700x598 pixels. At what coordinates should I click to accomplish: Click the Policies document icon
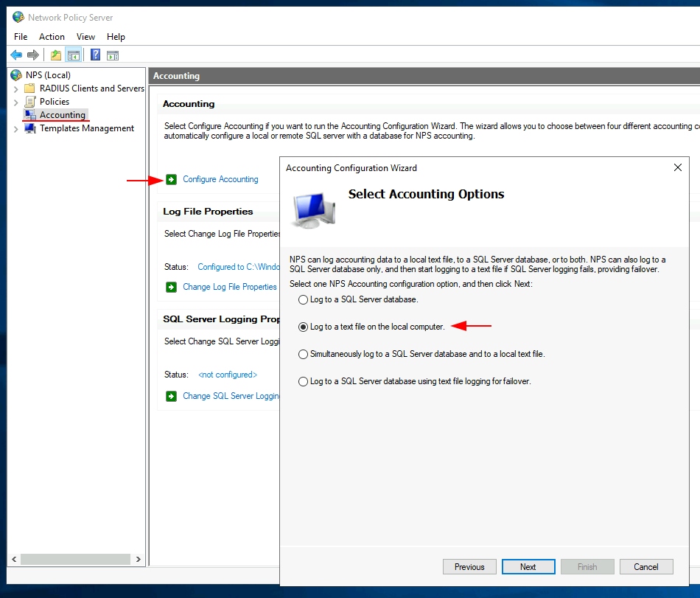tap(30, 102)
